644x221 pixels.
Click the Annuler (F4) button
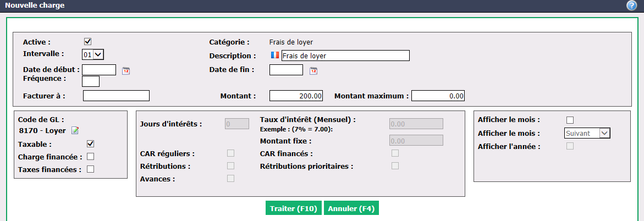tap(351, 208)
